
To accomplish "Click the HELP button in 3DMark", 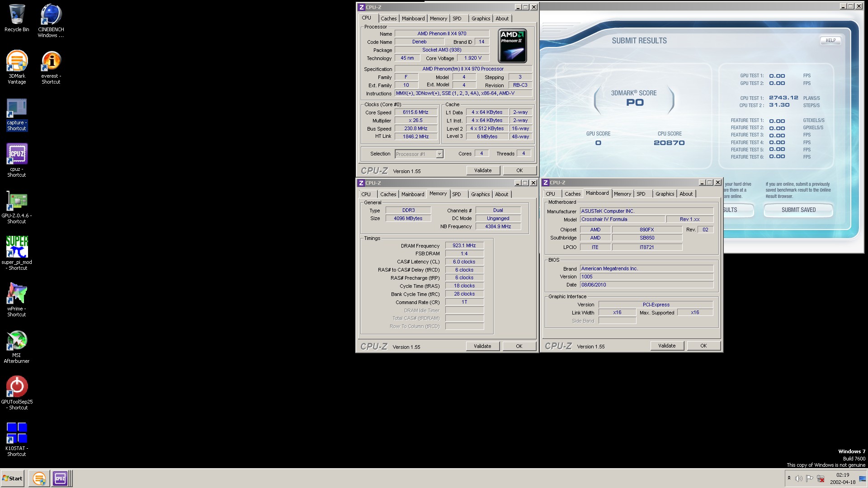I will [x=830, y=41].
